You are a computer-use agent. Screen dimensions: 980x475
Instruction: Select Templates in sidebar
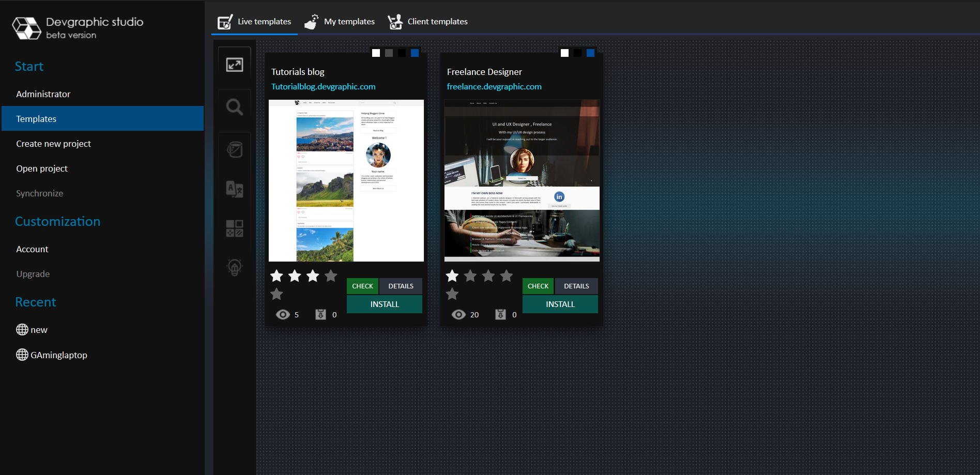(x=103, y=118)
